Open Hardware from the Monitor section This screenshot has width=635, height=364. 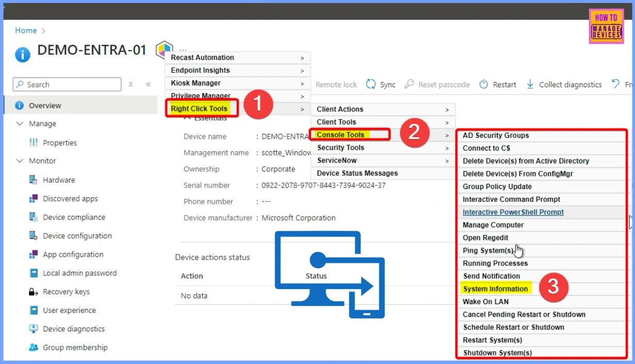tap(58, 180)
